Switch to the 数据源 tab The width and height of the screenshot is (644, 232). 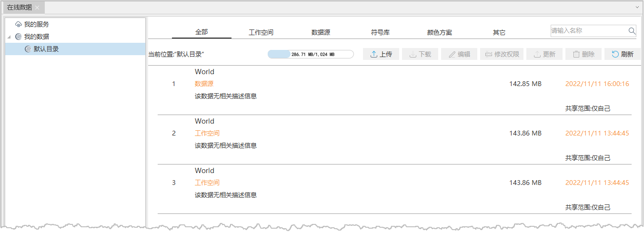coord(321,33)
